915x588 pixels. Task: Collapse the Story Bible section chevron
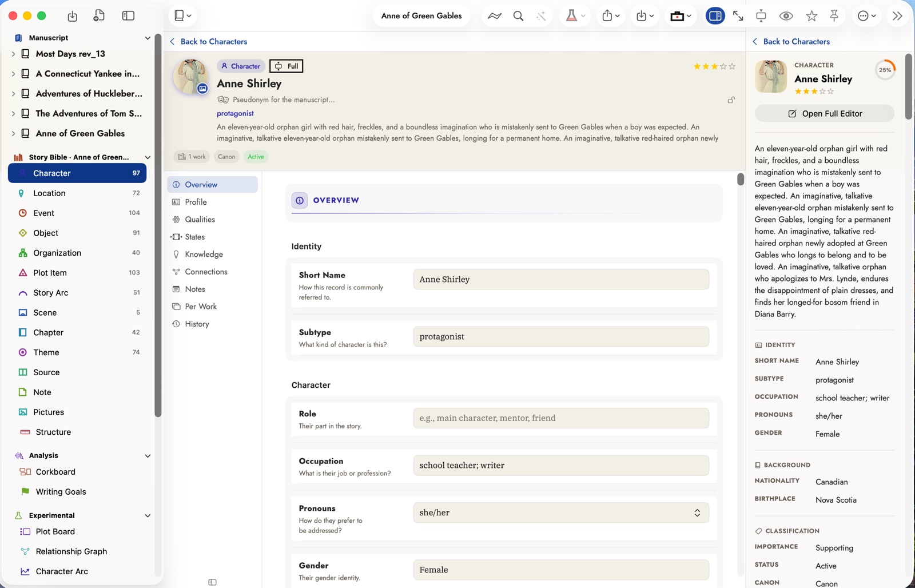coord(148,157)
